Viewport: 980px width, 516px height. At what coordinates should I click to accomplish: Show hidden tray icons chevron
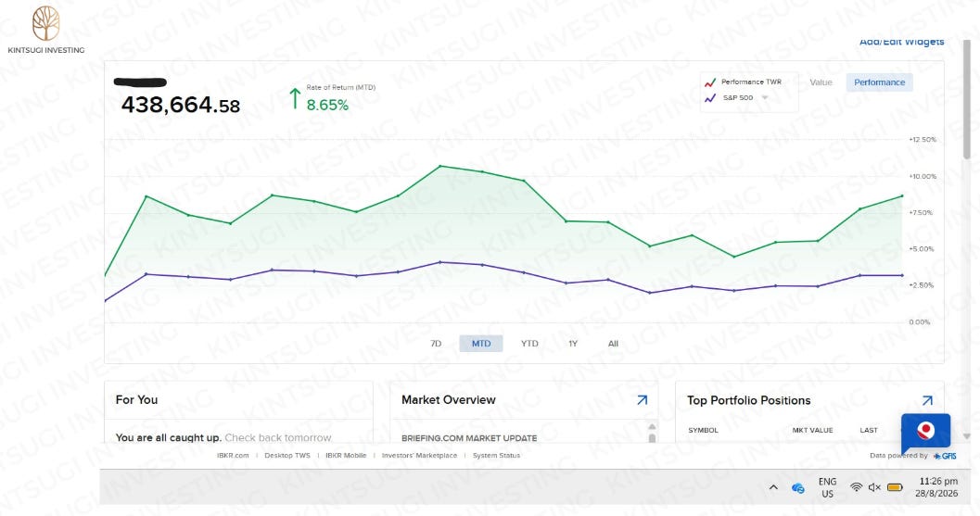(x=773, y=487)
